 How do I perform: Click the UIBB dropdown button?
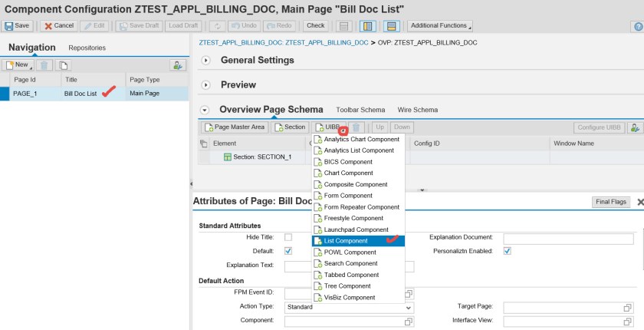pyautogui.click(x=330, y=127)
